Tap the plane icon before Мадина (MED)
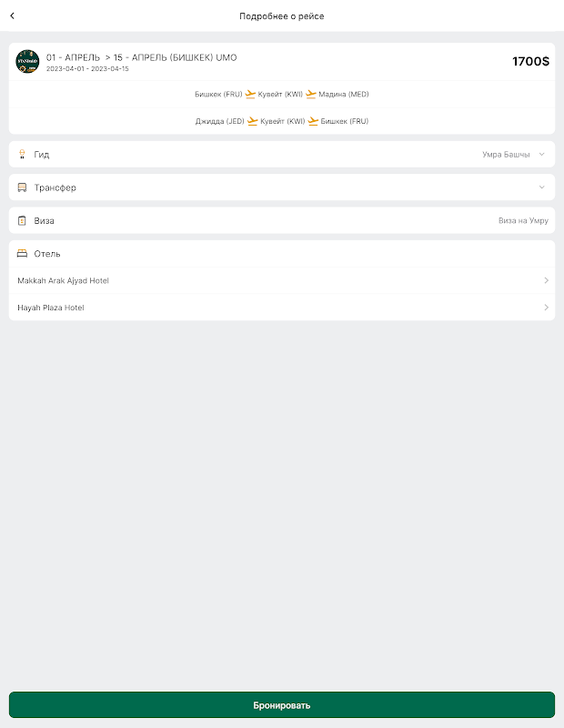The height and width of the screenshot is (728, 564). [x=311, y=94]
